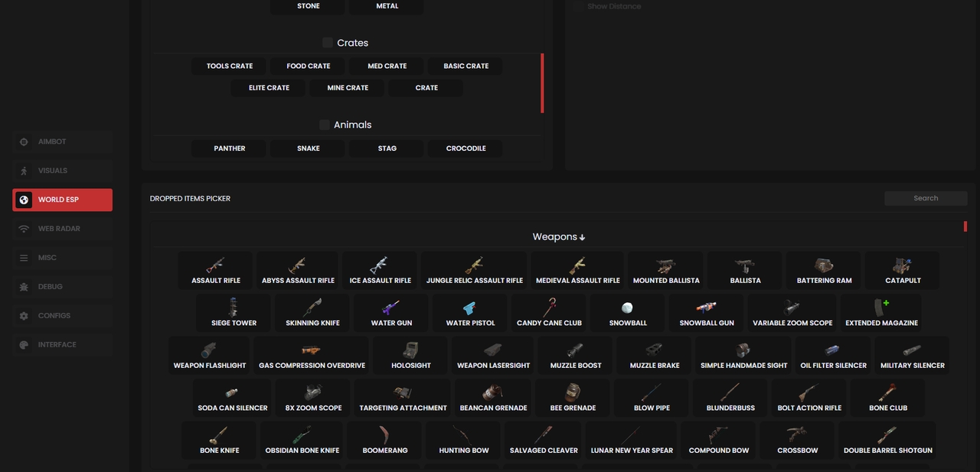This screenshot has width=980, height=472.
Task: Collapse the Weapons category section
Action: point(558,237)
